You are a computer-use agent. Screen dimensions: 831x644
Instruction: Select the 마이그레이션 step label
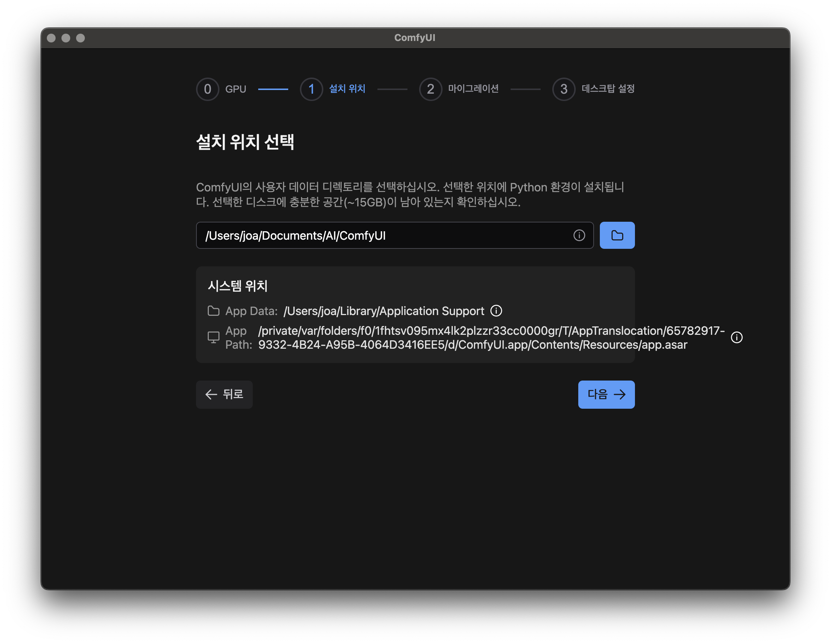(473, 89)
